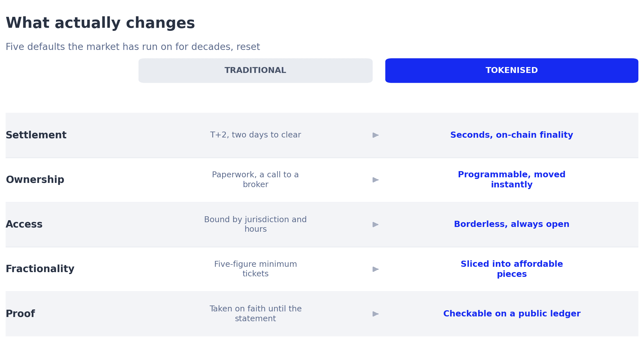Screen dimensions: 644x363
Task: Click the Proof row label
Action: (20, 314)
